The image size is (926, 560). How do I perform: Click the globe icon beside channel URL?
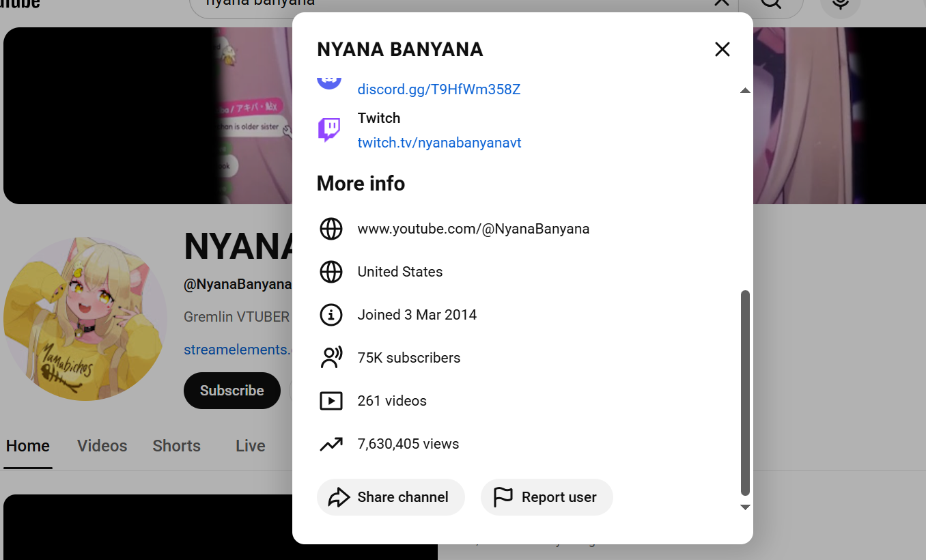tap(331, 229)
